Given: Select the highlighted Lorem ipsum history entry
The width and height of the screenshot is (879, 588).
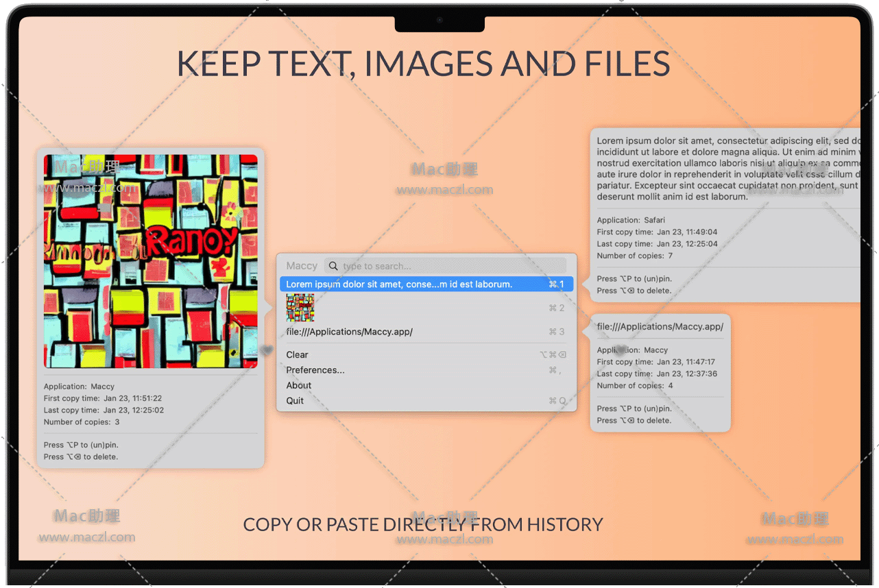Looking at the screenshot, I should (398, 284).
